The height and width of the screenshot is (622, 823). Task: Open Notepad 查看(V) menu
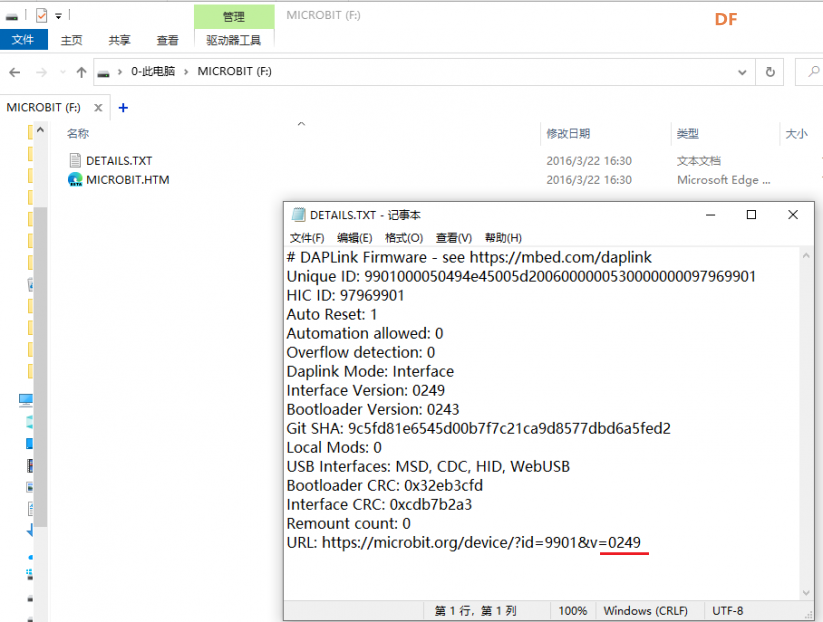coord(453,238)
